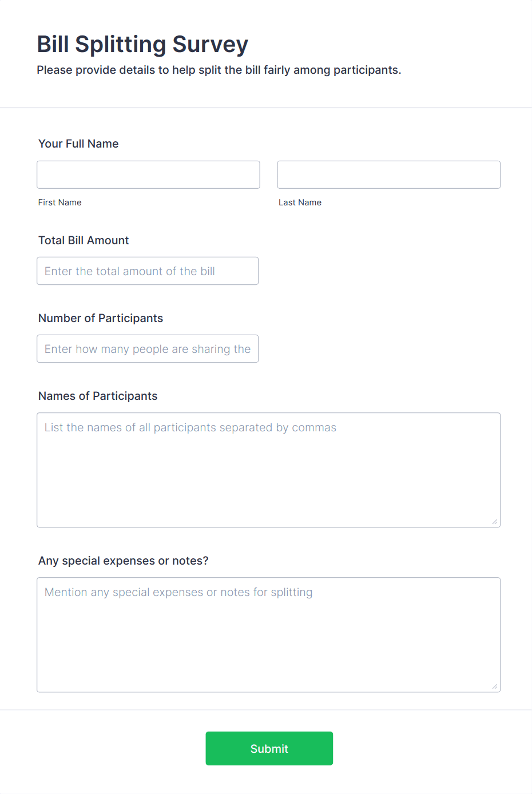Click the survey description subtitle text

[x=219, y=70]
